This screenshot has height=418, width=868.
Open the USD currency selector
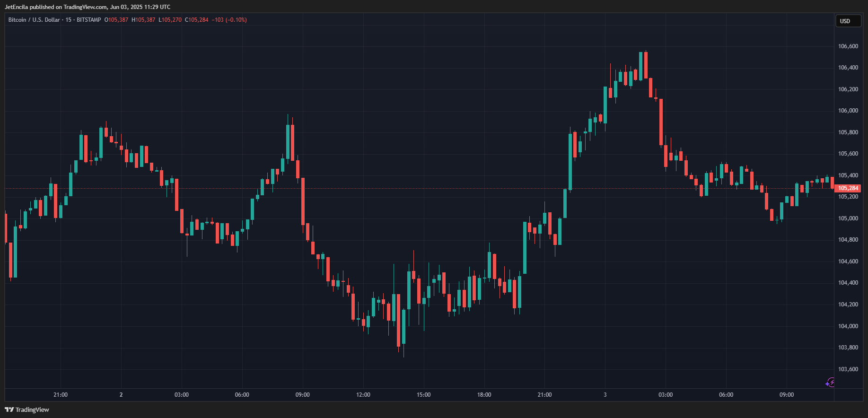tap(847, 21)
